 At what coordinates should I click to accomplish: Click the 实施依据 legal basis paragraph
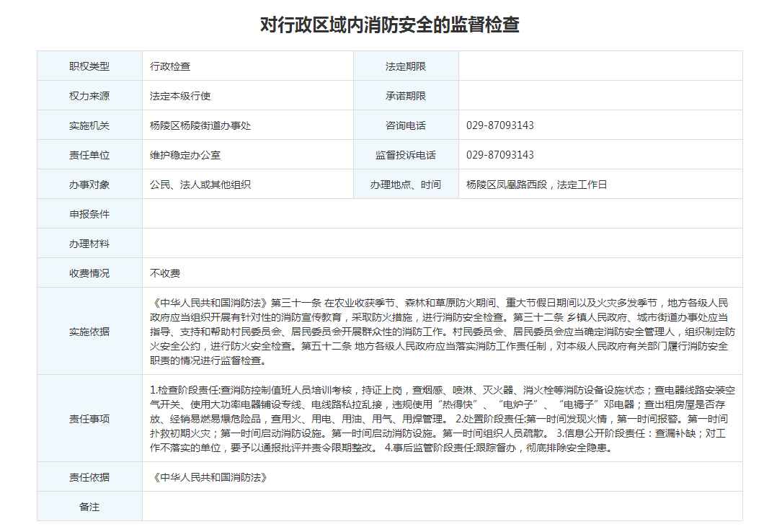pyautogui.click(x=442, y=331)
